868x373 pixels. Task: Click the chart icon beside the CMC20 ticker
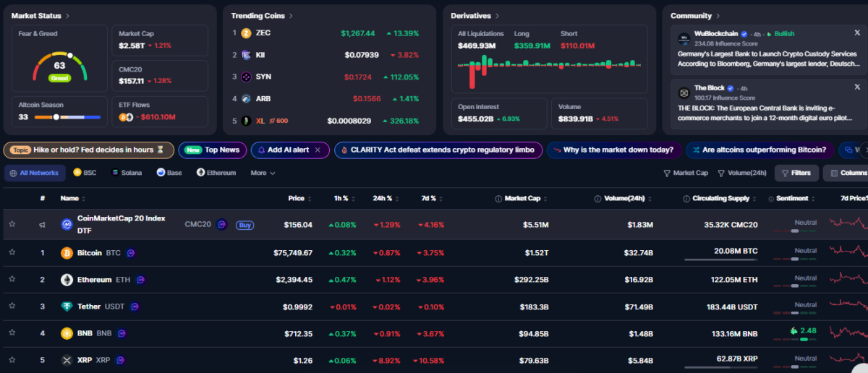click(222, 225)
